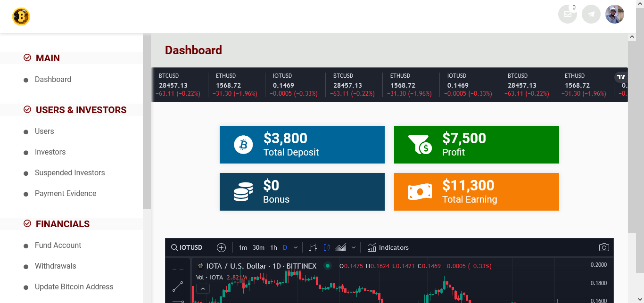
Task: Click the compare or add symbol plus icon
Action: [221, 247]
